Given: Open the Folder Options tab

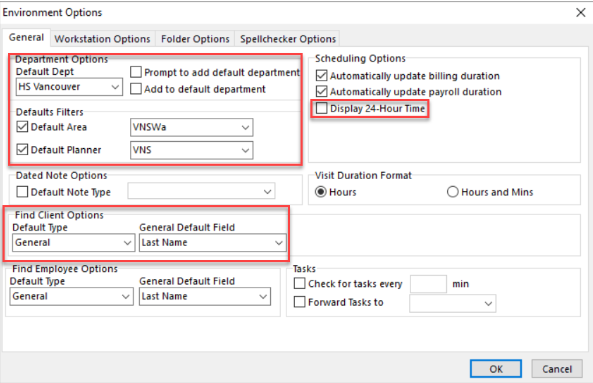Looking at the screenshot, I should pyautogui.click(x=195, y=39).
